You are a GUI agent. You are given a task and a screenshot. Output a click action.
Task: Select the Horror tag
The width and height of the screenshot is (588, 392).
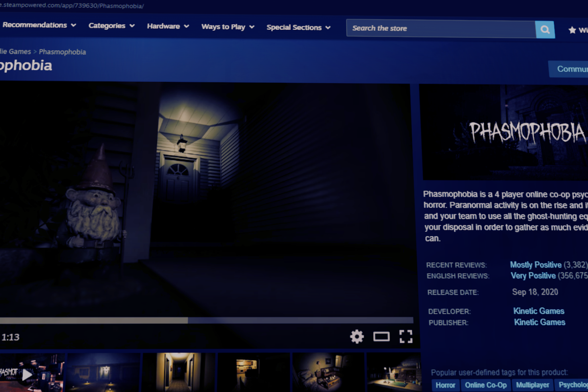tap(445, 385)
